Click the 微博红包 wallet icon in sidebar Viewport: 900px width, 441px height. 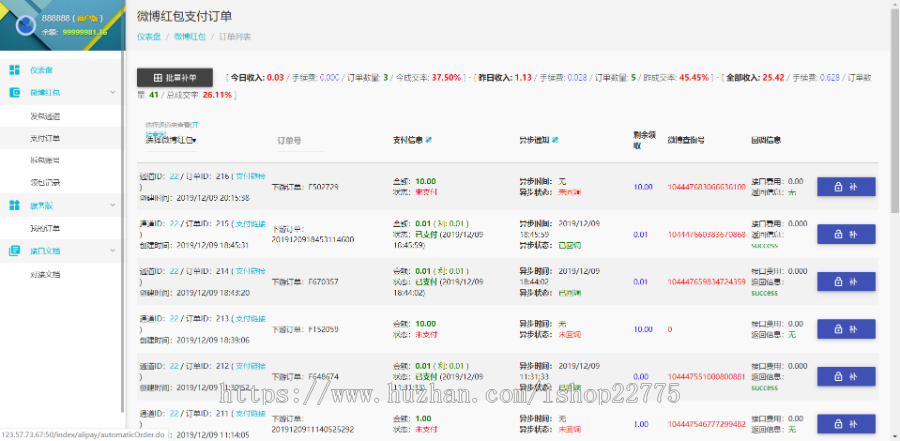tap(14, 92)
